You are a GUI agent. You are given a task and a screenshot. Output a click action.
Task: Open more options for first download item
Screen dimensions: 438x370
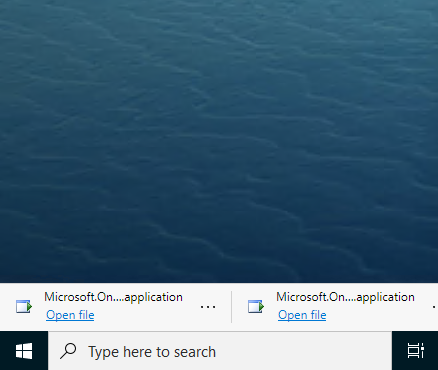208,307
